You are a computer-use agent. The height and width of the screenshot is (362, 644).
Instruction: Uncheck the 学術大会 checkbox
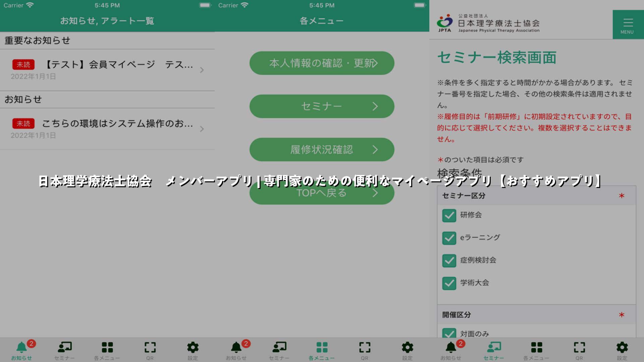pyautogui.click(x=449, y=283)
